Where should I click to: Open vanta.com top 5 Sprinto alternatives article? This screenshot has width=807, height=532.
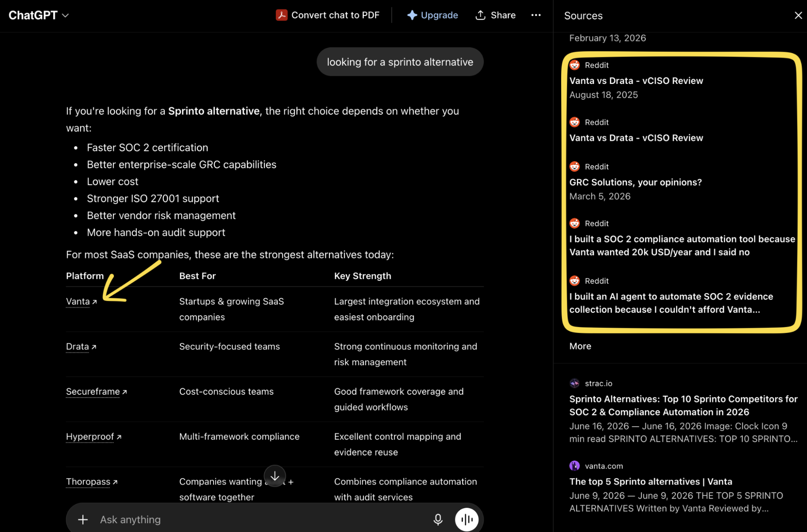click(651, 482)
